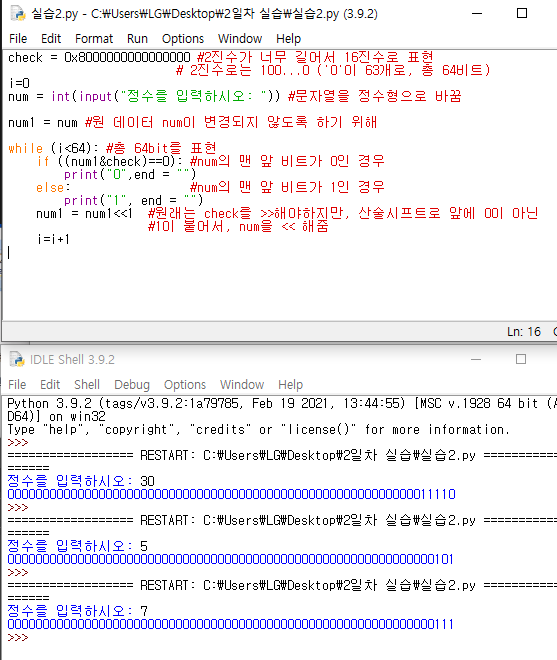Click the 'while (i<64):' code line
557x660 pixels.
point(112,148)
